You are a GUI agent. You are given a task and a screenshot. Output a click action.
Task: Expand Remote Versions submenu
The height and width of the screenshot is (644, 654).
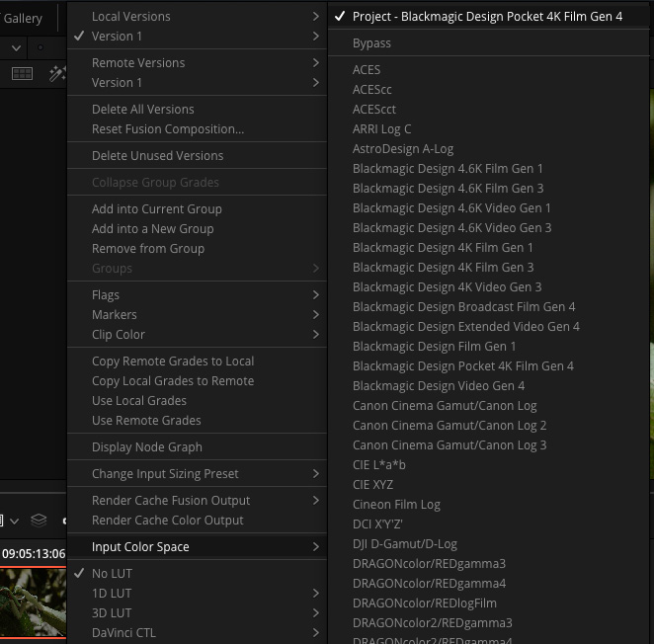coord(197,63)
